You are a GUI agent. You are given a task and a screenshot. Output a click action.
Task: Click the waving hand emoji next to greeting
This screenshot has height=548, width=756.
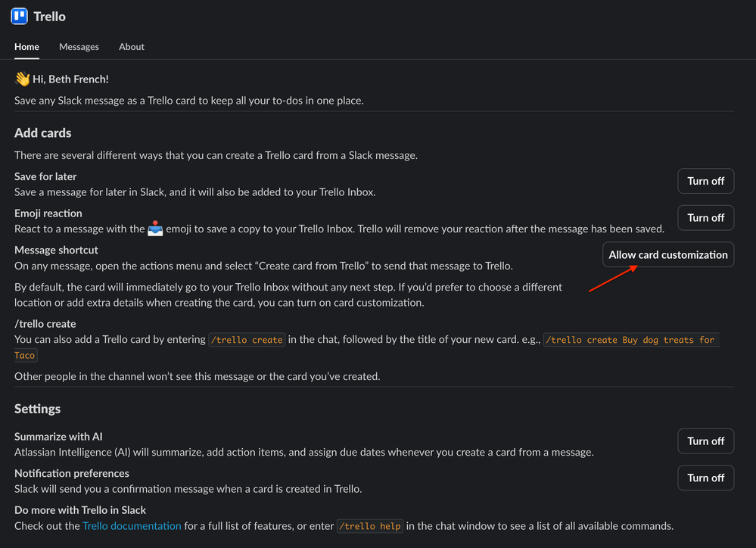pos(20,77)
